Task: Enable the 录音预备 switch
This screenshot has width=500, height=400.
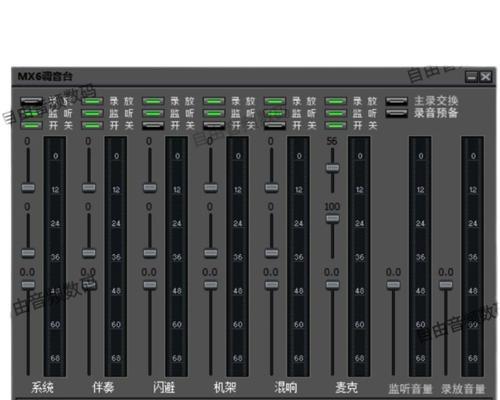Action: point(396,113)
